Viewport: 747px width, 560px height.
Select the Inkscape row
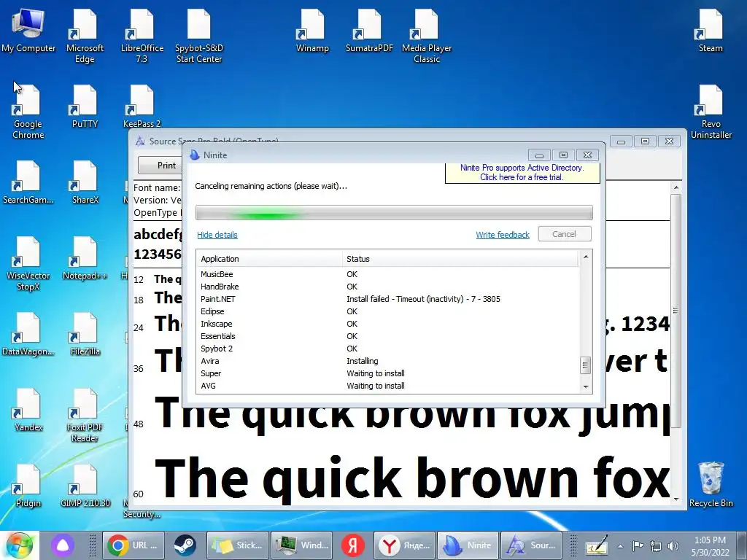click(388, 324)
